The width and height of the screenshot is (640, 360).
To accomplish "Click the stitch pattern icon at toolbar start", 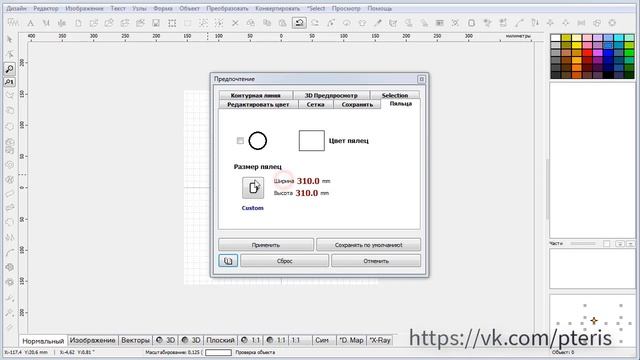I will (x=13, y=23).
